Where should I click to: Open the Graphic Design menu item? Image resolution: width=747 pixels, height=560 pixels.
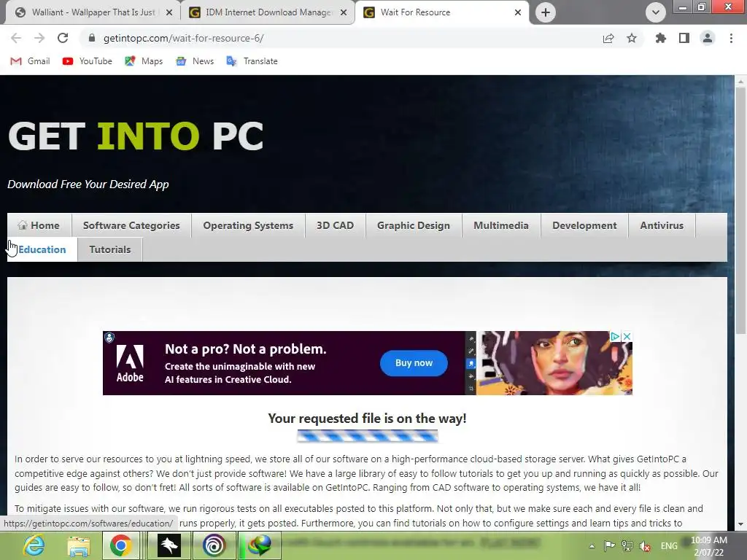[414, 225]
